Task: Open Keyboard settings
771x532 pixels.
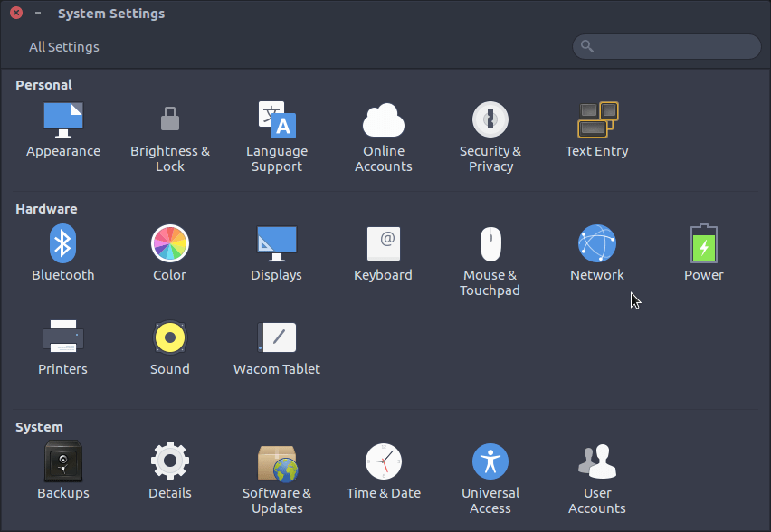Action: pos(384,252)
